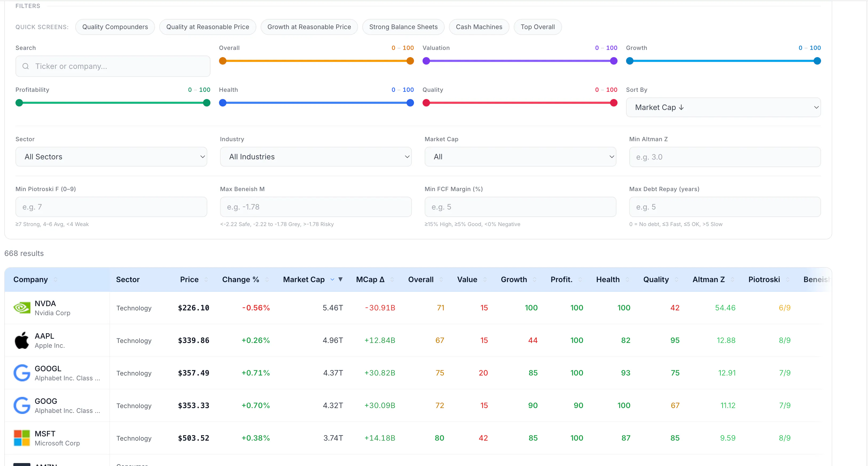
Task: Click the Change % column sort icon
Action: pyautogui.click(x=267, y=279)
